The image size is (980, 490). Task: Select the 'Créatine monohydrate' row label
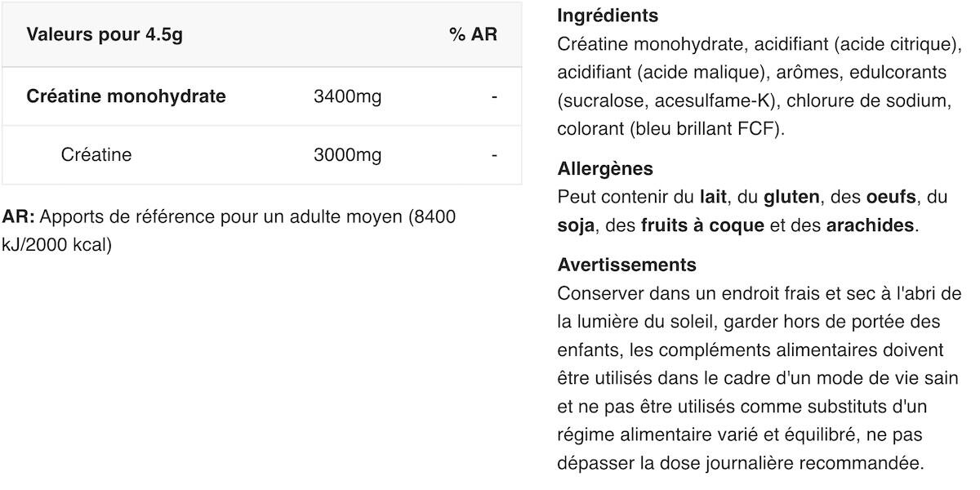(x=126, y=96)
